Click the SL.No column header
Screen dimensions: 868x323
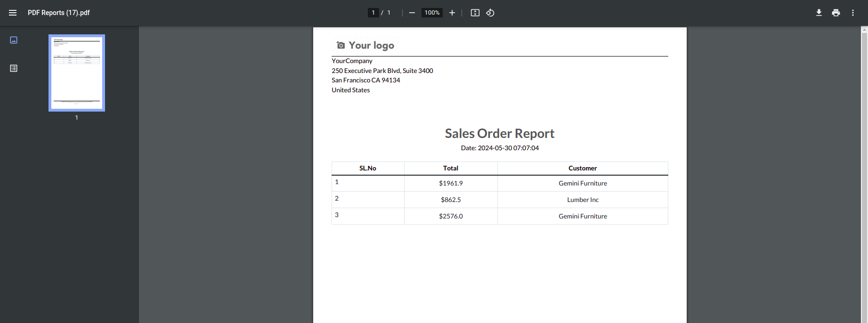click(368, 168)
